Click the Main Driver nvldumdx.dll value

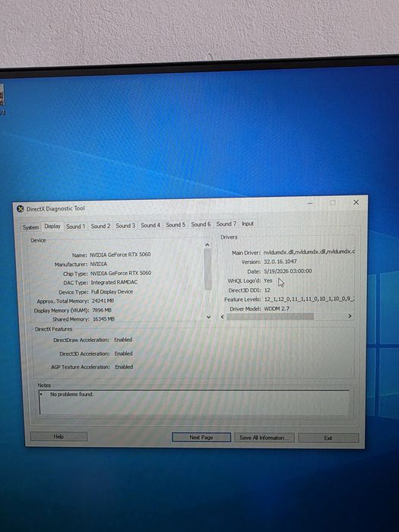[x=309, y=252]
